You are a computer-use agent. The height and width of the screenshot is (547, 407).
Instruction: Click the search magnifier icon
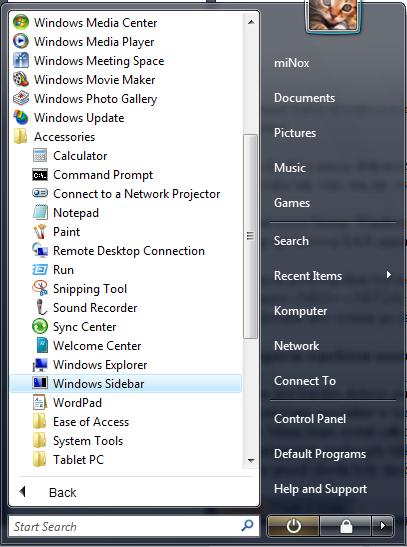(247, 525)
